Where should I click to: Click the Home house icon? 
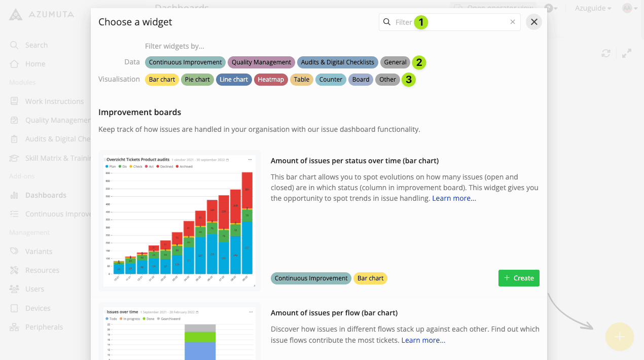click(14, 64)
